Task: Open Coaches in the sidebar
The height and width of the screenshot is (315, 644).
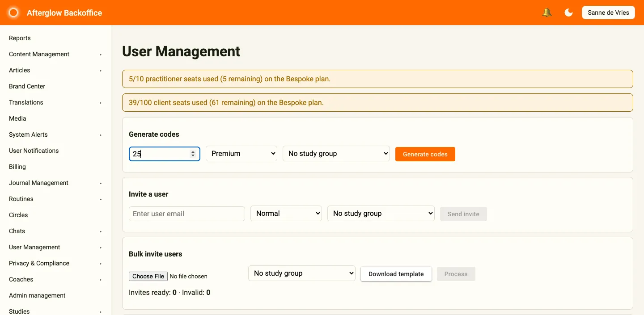Action: pos(21,279)
